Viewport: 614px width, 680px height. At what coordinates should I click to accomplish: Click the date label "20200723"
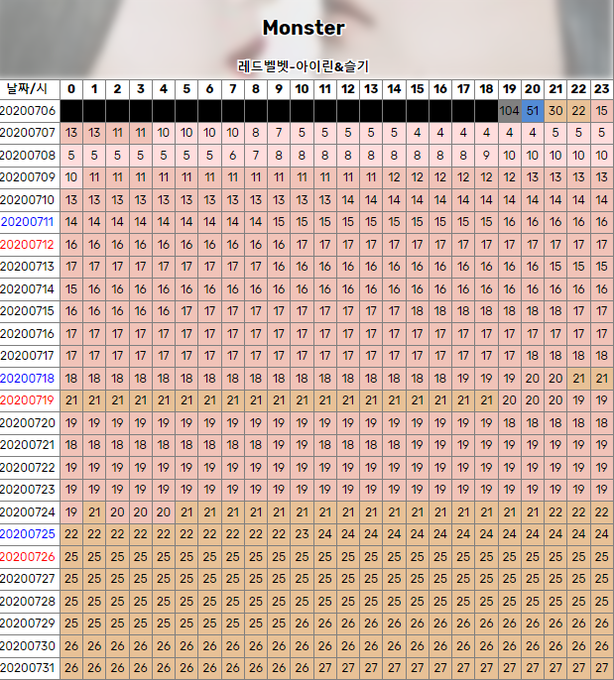(28, 490)
